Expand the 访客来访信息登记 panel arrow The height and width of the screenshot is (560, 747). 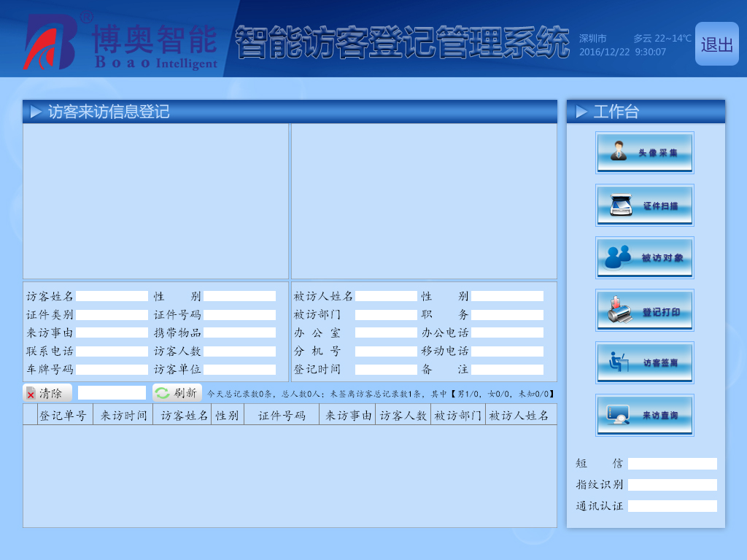[x=36, y=112]
